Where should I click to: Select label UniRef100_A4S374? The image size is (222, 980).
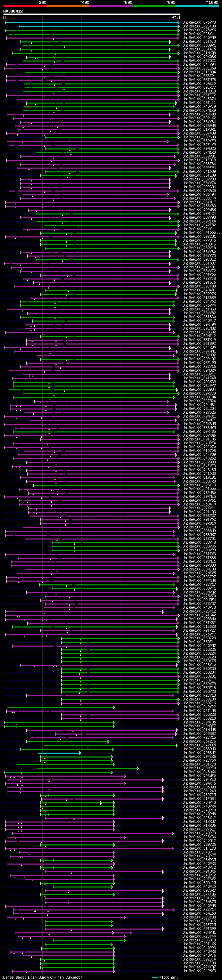[199, 99]
